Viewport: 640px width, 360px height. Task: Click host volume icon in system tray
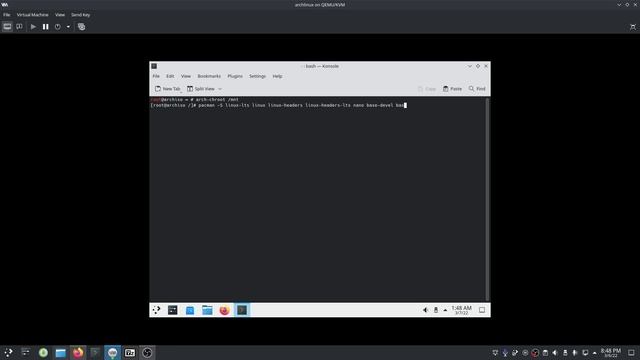(555, 353)
